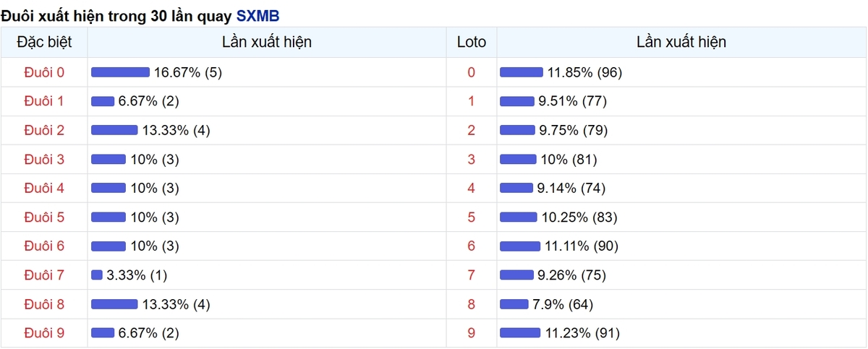Image resolution: width=868 pixels, height=349 pixels.
Task: Select the Đuôi 9 label
Action: click(44, 333)
